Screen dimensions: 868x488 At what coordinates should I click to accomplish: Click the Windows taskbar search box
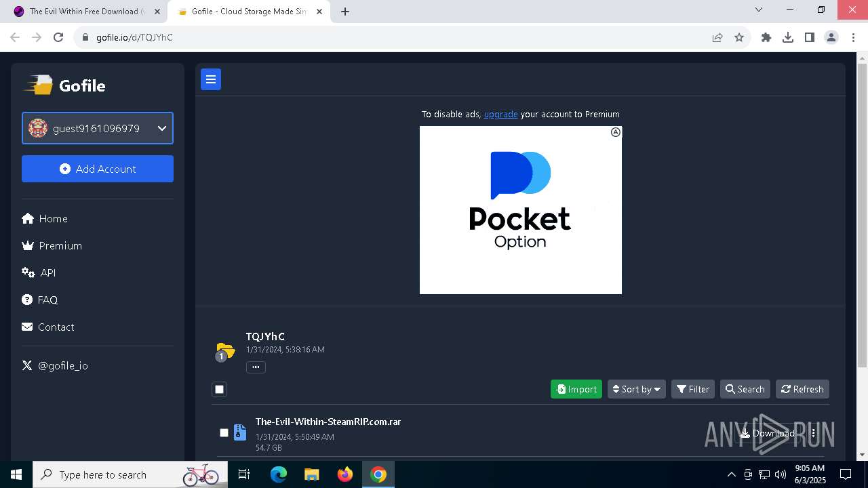point(130,474)
